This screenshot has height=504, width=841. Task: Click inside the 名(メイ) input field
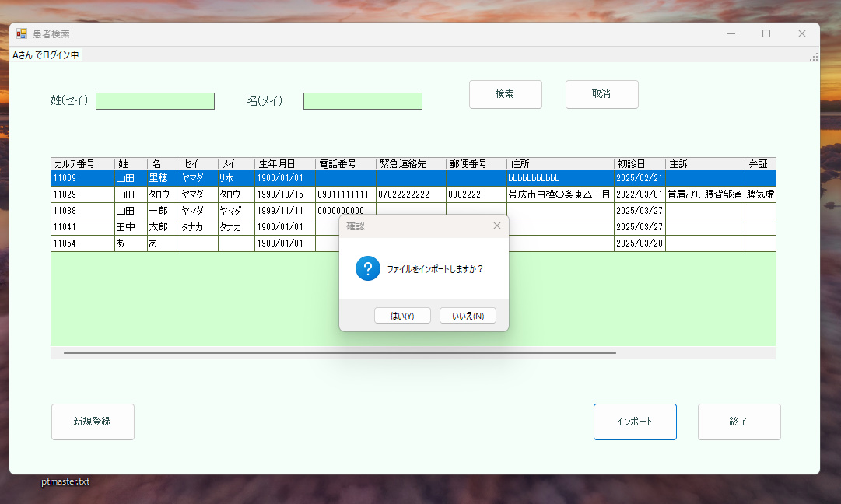tap(363, 100)
